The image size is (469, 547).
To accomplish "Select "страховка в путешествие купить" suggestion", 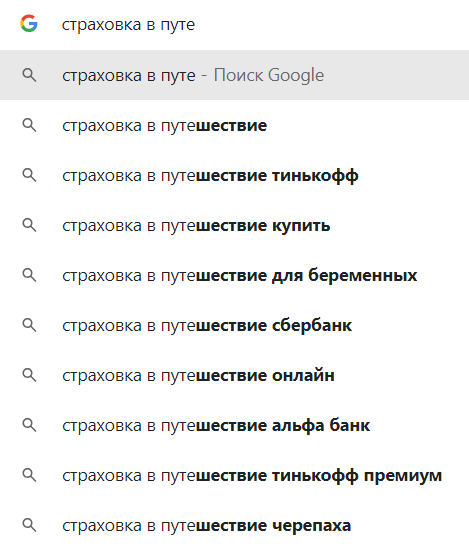I will pyautogui.click(x=234, y=225).
